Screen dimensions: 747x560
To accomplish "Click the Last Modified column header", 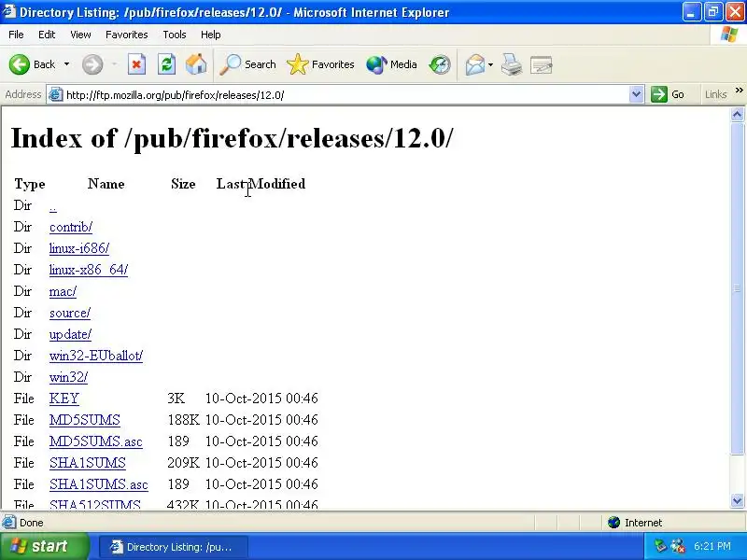I will pyautogui.click(x=261, y=184).
